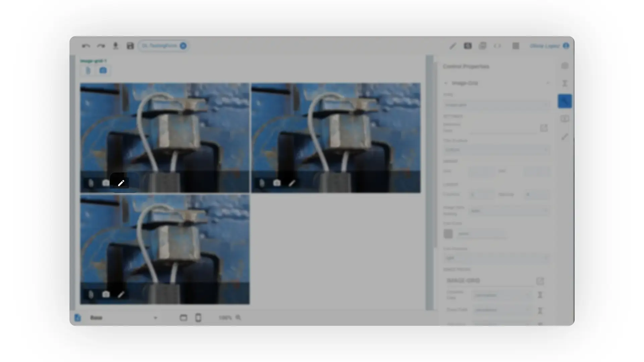Click the user name link at top right
The height and width of the screenshot is (362, 644).
click(x=545, y=46)
